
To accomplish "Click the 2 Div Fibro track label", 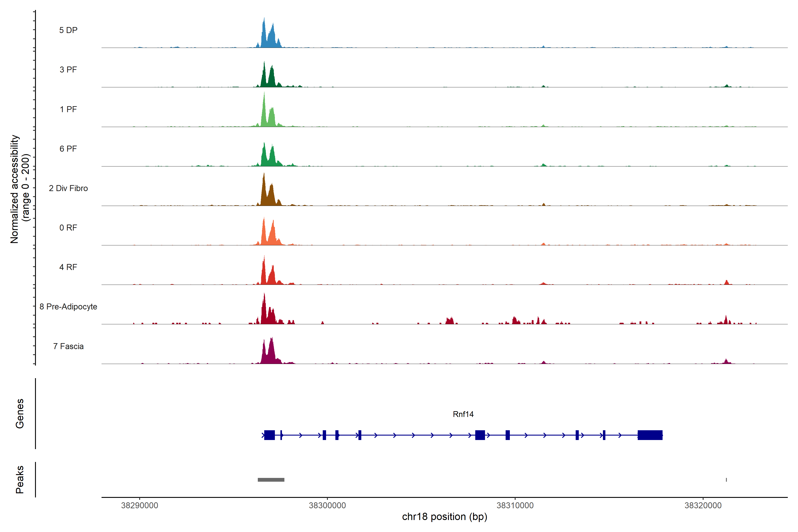I will point(68,188).
